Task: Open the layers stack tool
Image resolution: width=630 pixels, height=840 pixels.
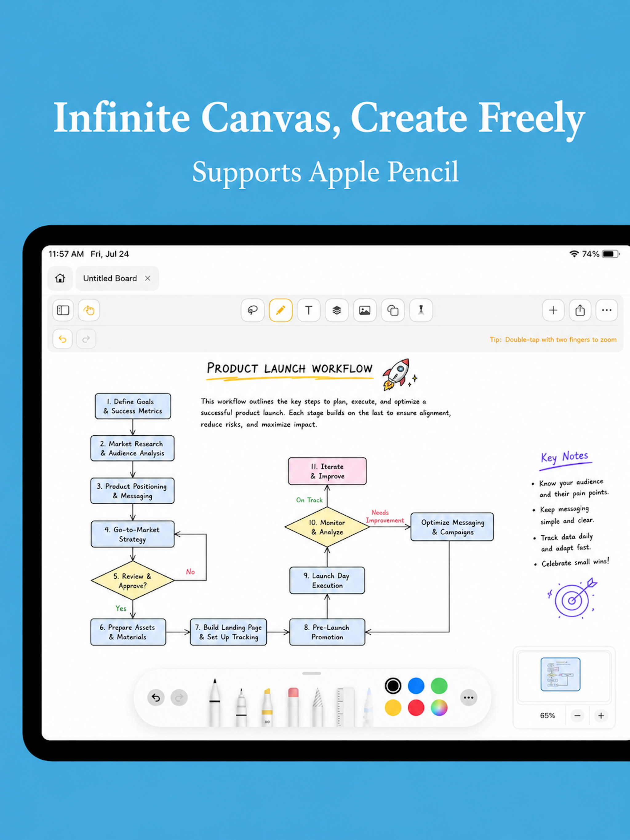Action: (337, 310)
